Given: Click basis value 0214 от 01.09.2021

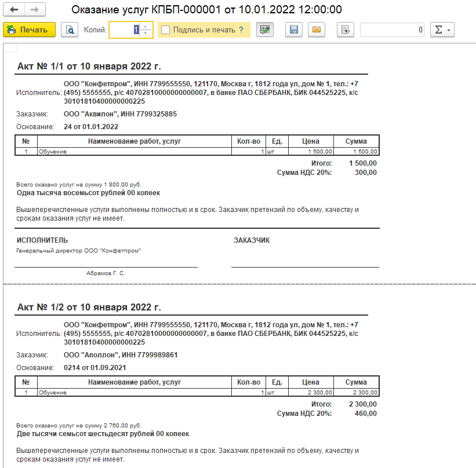Looking at the screenshot, I should pyautogui.click(x=95, y=368).
